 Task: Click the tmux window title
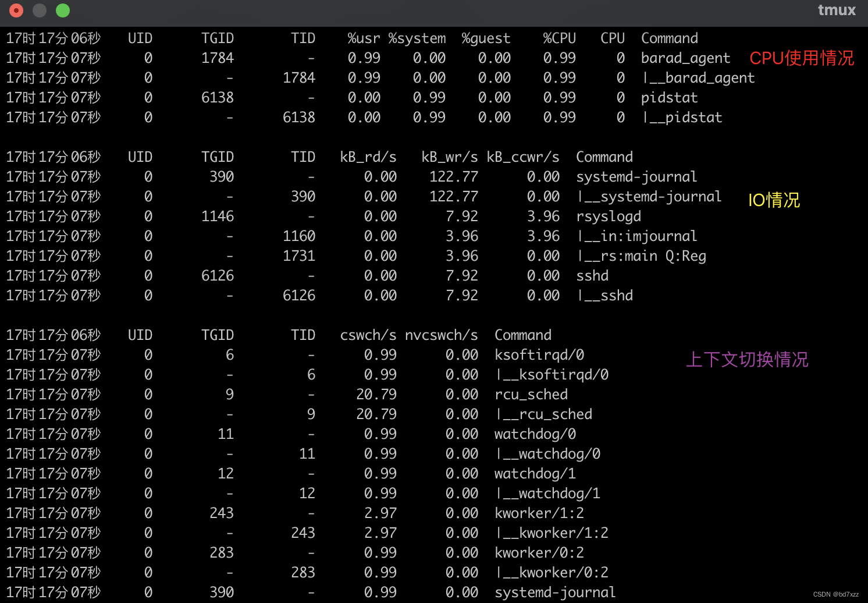click(837, 10)
